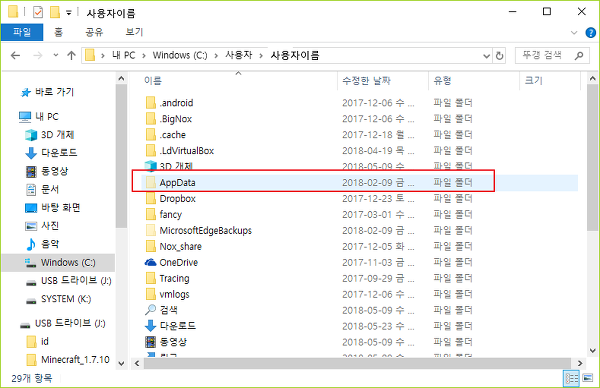This screenshot has width=600, height=388.
Task: Open the 파일 ribbon menu
Action: point(22,32)
